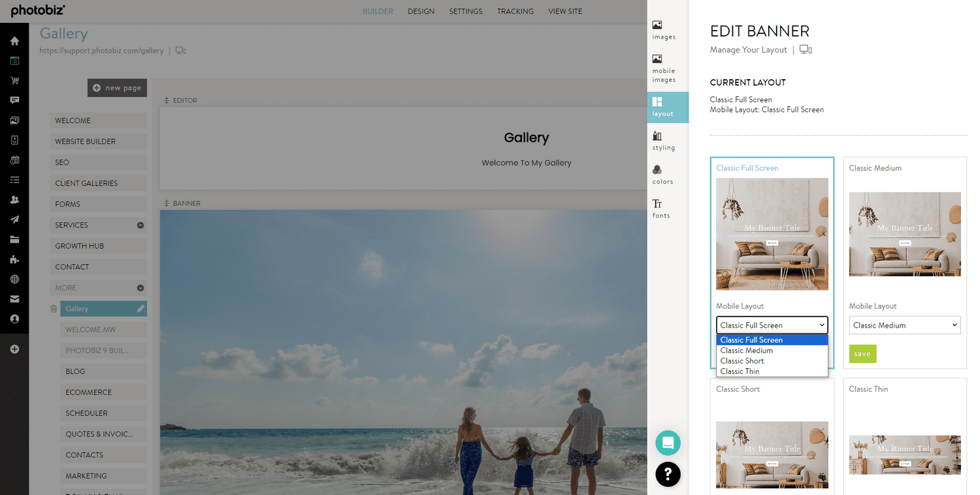Select the Classic Full Screen layout thumbnail
The image size is (980, 495).
pyautogui.click(x=772, y=233)
